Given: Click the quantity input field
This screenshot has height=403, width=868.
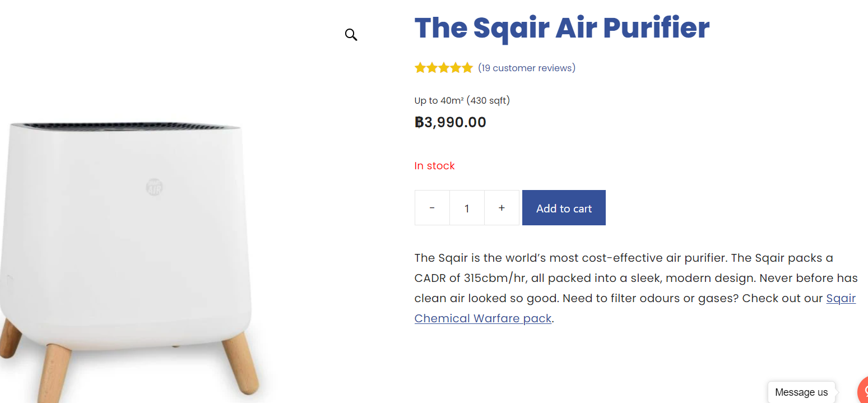Looking at the screenshot, I should tap(467, 208).
